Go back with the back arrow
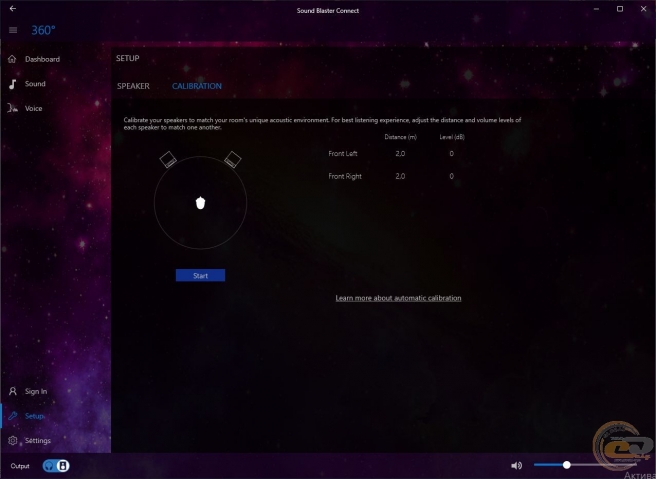656x479 pixels. pyautogui.click(x=13, y=8)
